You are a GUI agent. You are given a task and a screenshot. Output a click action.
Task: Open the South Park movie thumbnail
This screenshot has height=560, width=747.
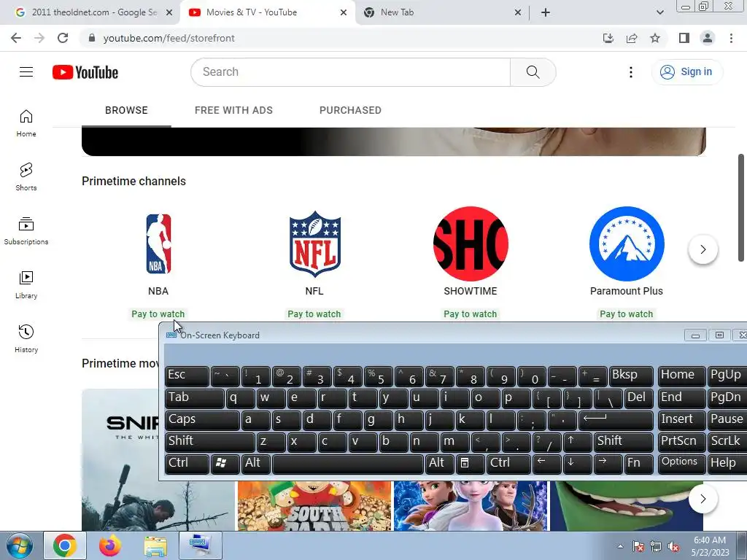[314, 506]
